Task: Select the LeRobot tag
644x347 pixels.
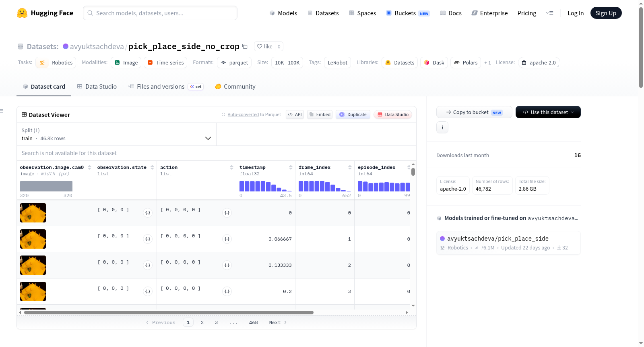Action: click(337, 62)
